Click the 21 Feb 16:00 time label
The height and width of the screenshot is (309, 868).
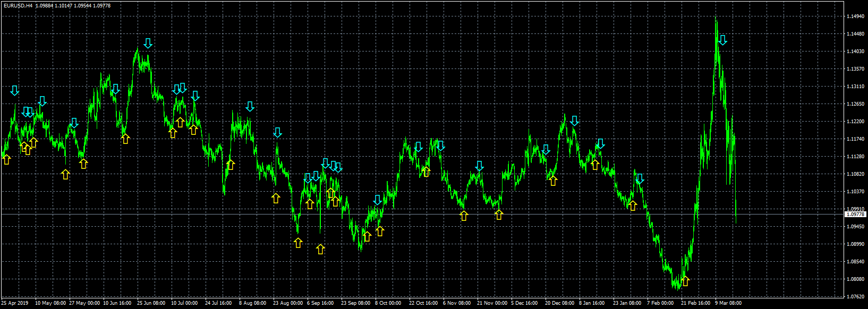coord(696,303)
